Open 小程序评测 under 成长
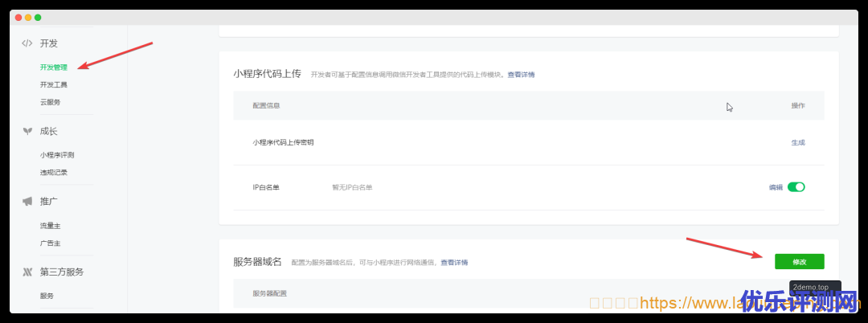Image resolution: width=868 pixels, height=323 pixels. (x=57, y=155)
